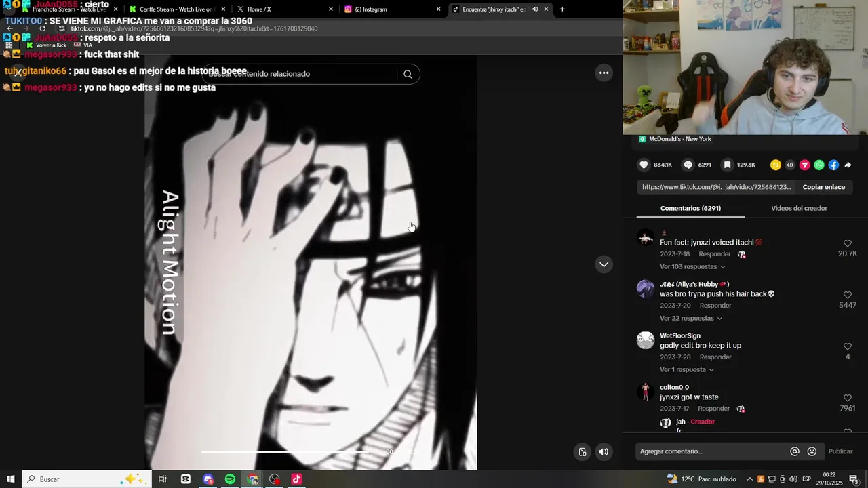Show hidden system tray icons
This screenshot has height=488, width=868.
tap(749, 479)
